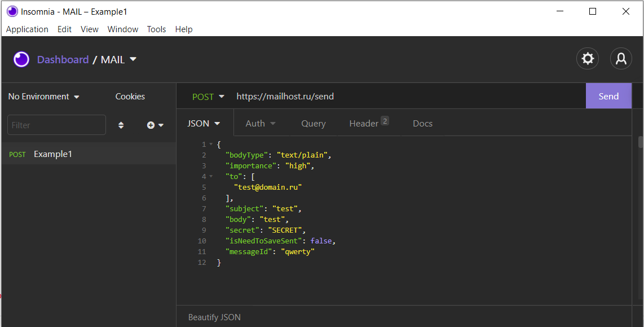Viewport: 644px width, 327px height.
Task: Click the Filter input field
Action: pos(56,125)
